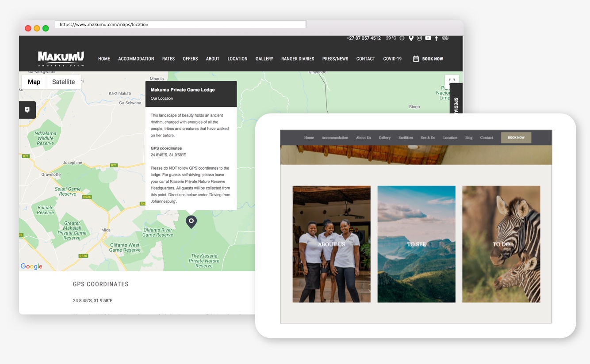Toggle fullscreen map view
This screenshot has width=590, height=364.
(x=452, y=81)
